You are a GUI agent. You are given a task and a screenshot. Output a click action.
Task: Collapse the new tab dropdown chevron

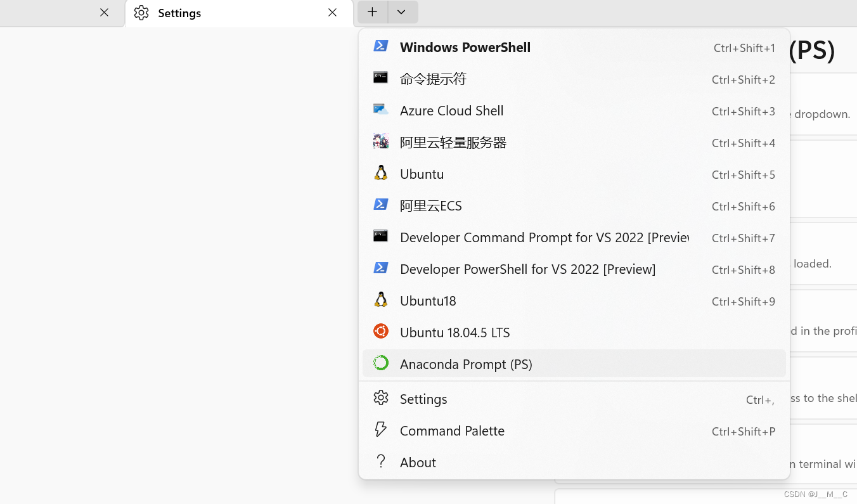coord(402,12)
